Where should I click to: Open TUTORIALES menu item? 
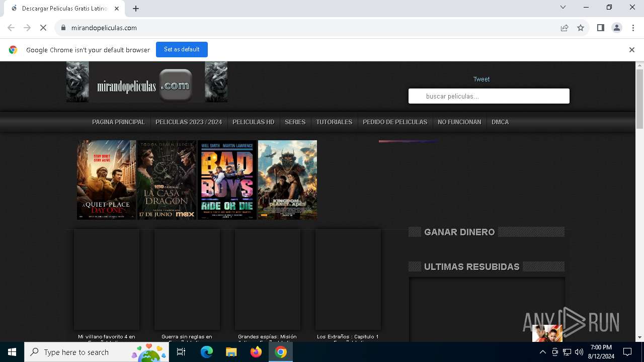(x=334, y=122)
